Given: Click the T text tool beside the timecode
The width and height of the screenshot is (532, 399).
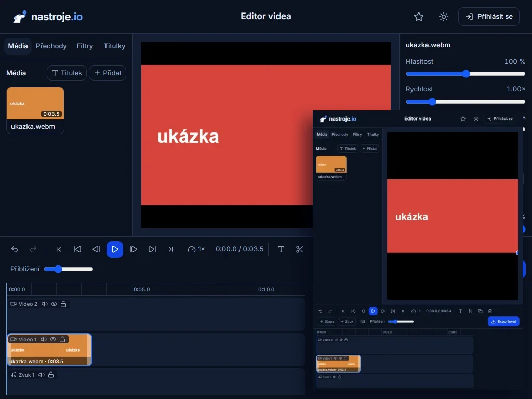Looking at the screenshot, I should [281, 249].
